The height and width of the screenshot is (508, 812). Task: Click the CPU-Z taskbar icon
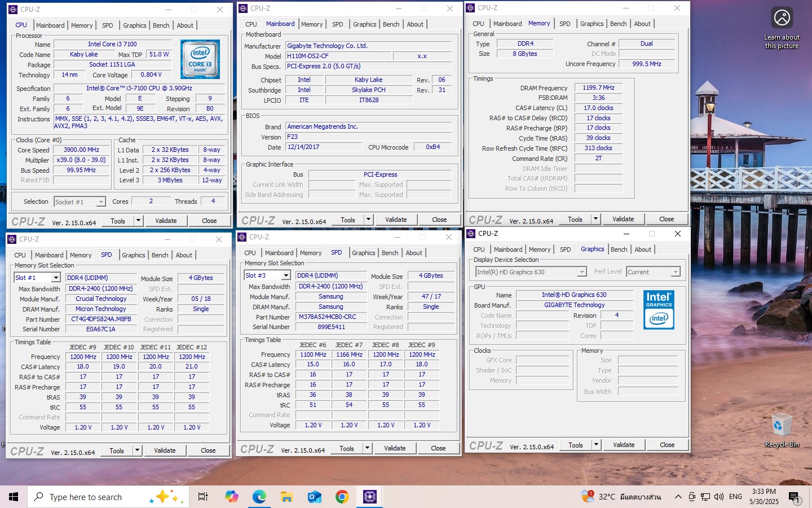point(369,497)
